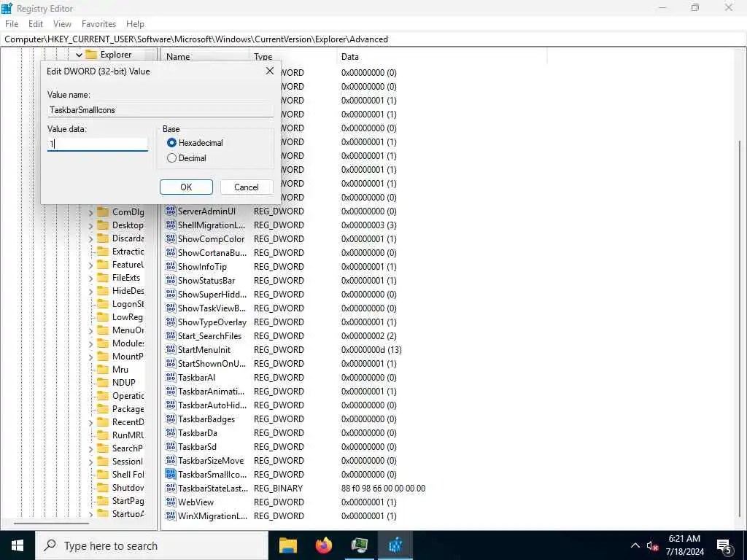This screenshot has height=560, width=747.
Task: Click the TaskbarAl value icon
Action: pyautogui.click(x=171, y=377)
